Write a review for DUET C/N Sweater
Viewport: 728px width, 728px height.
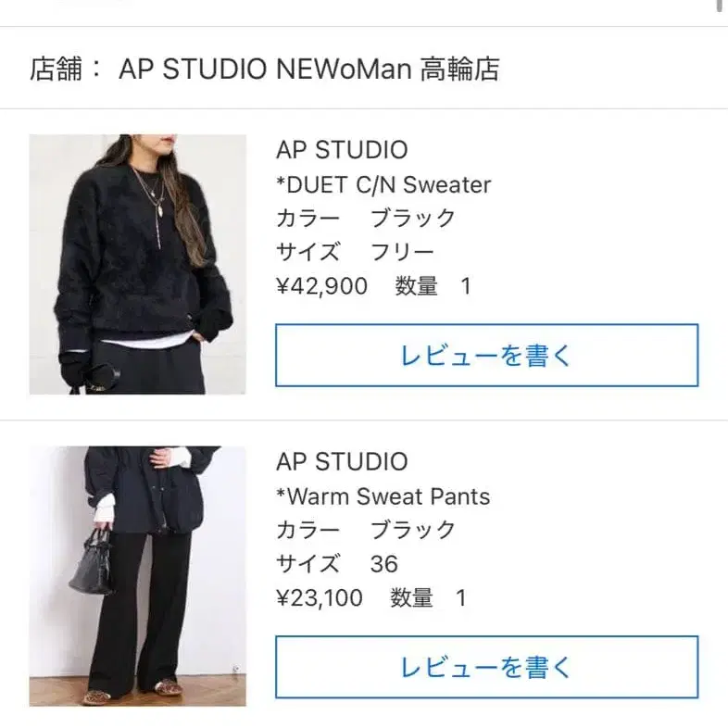point(486,355)
